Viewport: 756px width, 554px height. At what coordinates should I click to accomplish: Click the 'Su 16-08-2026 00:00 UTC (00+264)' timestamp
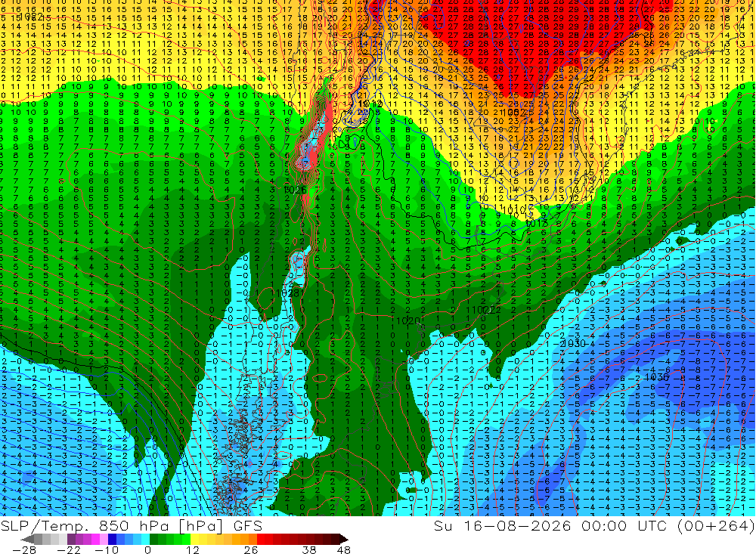[x=594, y=525]
